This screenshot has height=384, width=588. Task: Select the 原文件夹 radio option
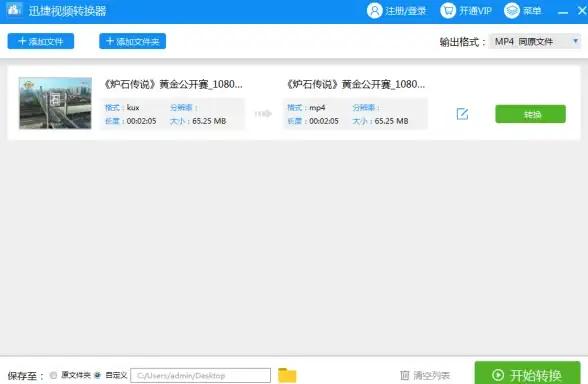tap(54, 375)
